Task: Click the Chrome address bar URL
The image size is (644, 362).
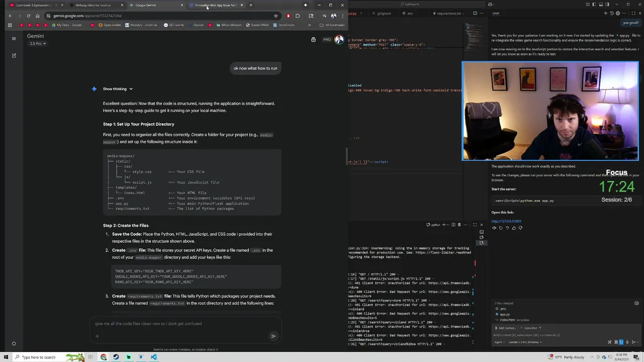Action: tap(88, 16)
